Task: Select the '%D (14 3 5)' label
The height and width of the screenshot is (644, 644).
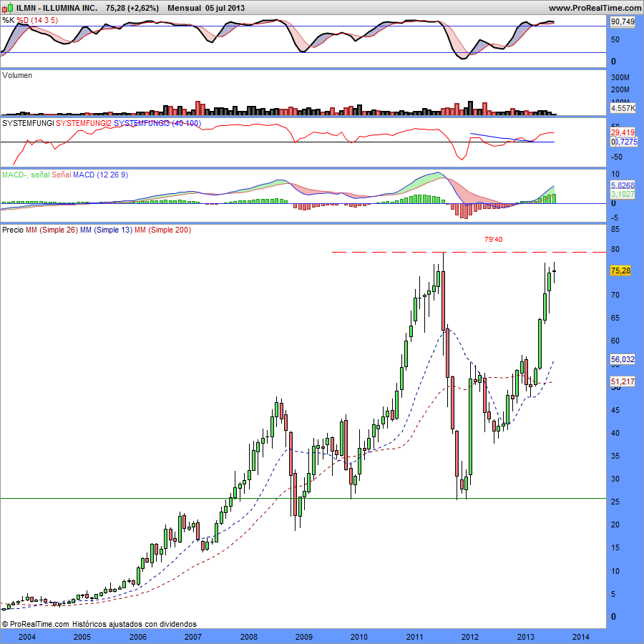Action: point(37,20)
